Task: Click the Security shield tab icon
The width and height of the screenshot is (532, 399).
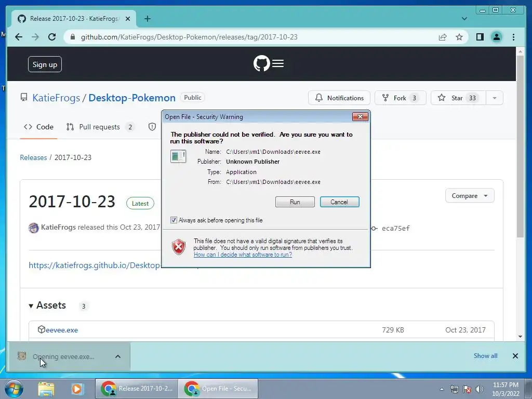Action: (x=152, y=127)
